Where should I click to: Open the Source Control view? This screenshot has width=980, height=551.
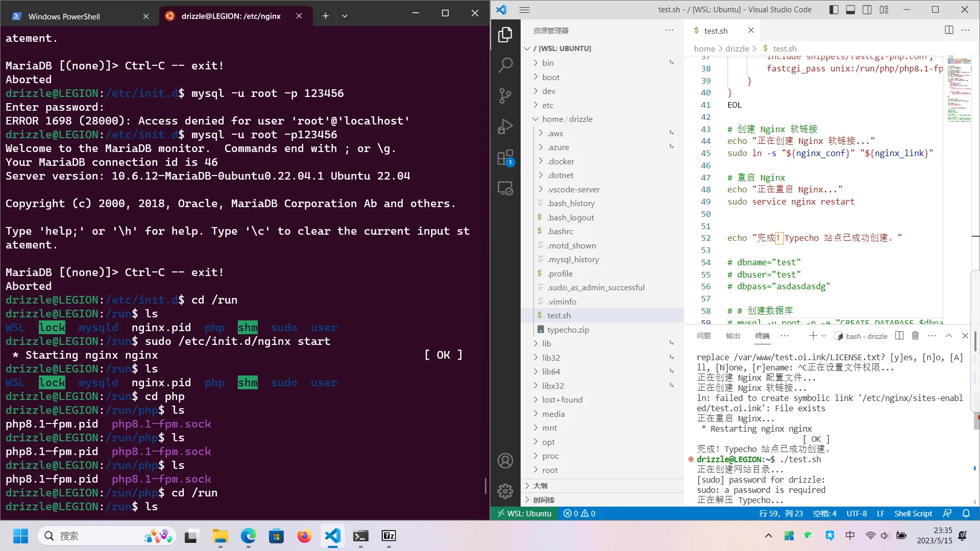point(505,95)
